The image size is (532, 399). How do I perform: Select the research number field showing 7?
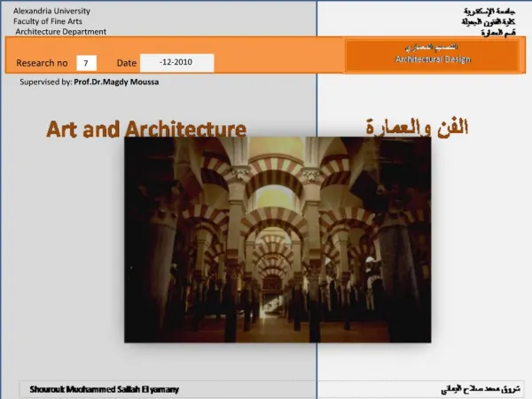pyautogui.click(x=87, y=63)
